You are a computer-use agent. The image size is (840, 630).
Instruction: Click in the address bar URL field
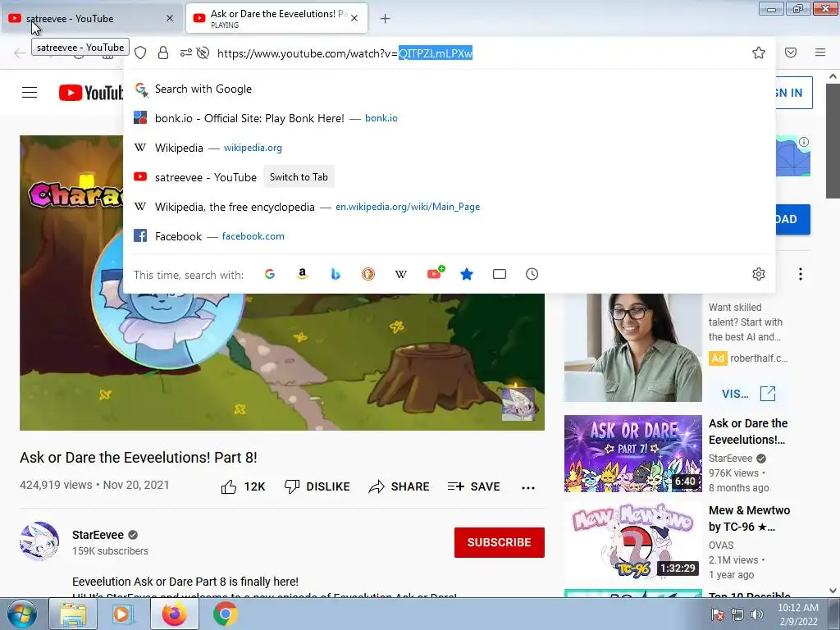[477, 53]
